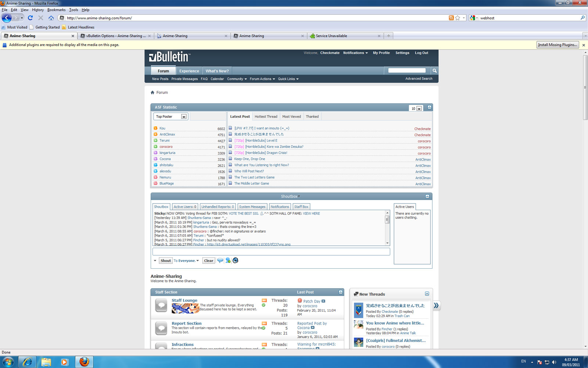Open Windows Media Player from taskbar
This screenshot has width=588, height=368.
pos(65,362)
